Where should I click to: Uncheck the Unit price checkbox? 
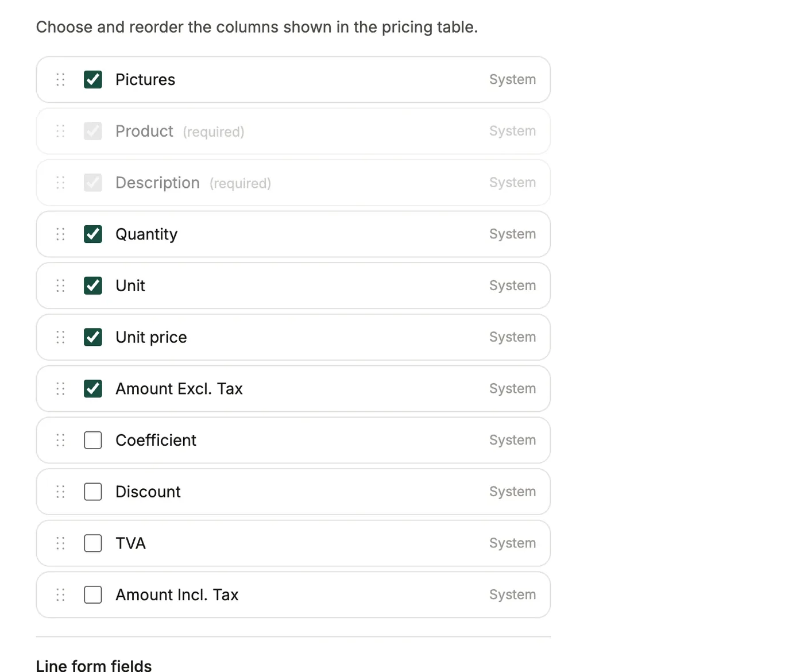(x=93, y=337)
